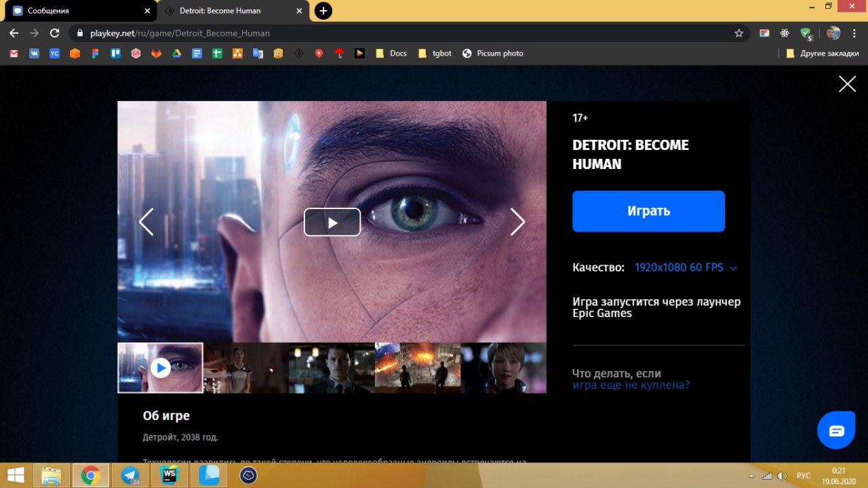The height and width of the screenshot is (488, 868).
Task: Click the Играть button
Action: 648,211
